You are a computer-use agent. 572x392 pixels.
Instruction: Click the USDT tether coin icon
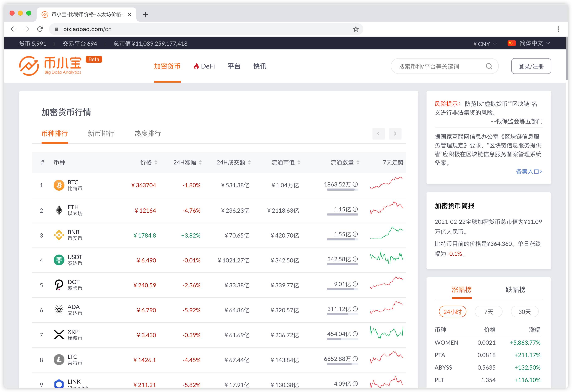click(59, 260)
